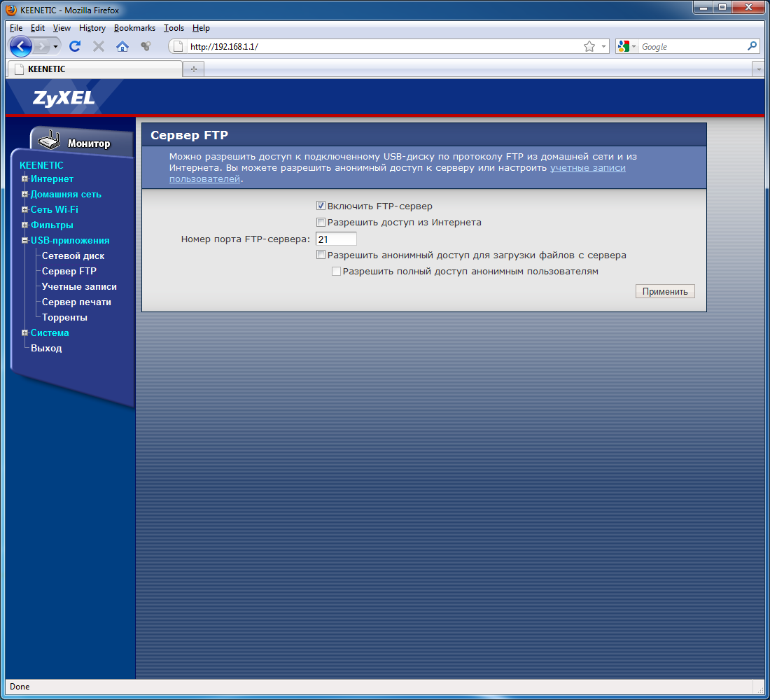Switch to the Монитор tab
The height and width of the screenshot is (700, 770).
pos(89,143)
